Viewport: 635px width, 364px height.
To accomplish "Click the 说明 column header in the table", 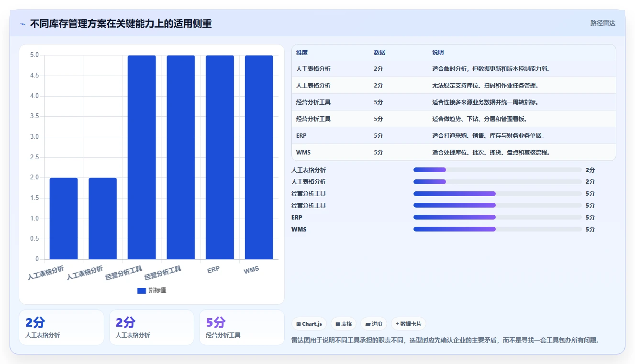I will 438,53.
